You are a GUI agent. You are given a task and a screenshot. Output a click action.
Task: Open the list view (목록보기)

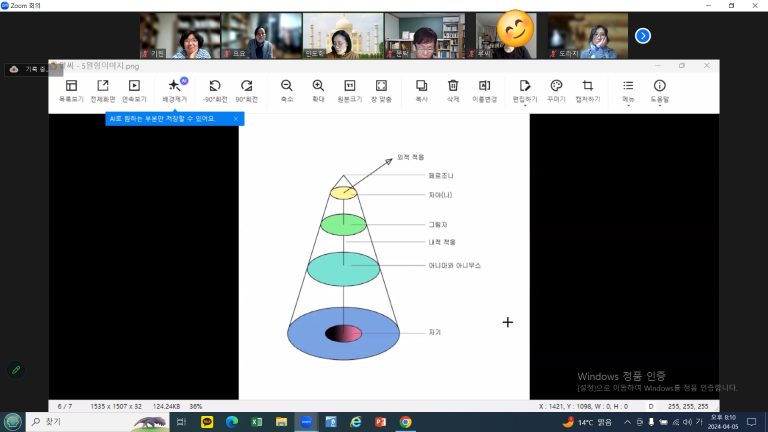click(x=71, y=90)
